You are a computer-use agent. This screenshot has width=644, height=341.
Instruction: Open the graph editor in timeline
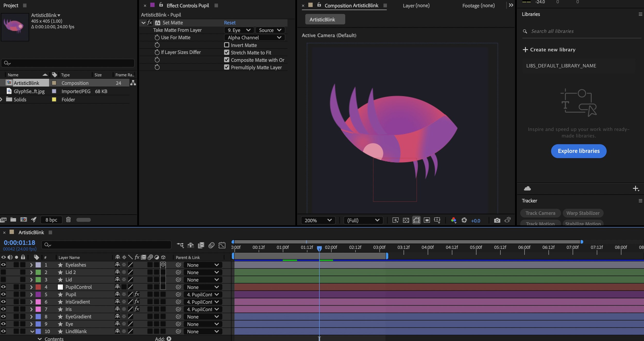click(x=222, y=245)
